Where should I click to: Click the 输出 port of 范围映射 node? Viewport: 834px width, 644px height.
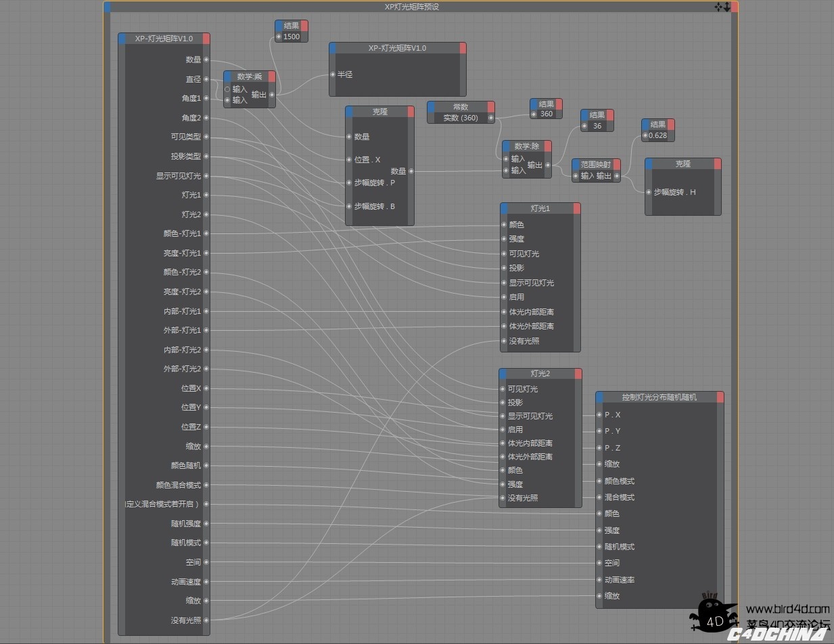[616, 176]
